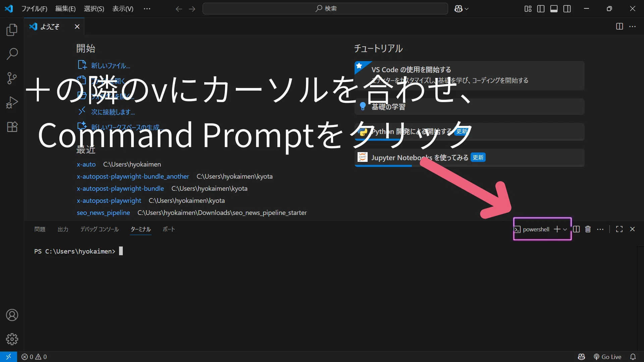This screenshot has height=362, width=644.
Task: Toggle the secondary side bar
Action: tap(567, 9)
